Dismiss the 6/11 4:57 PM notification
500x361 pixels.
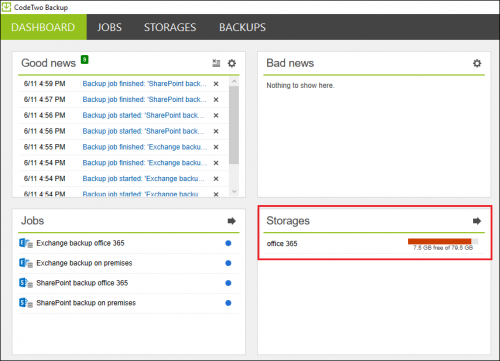216,99
